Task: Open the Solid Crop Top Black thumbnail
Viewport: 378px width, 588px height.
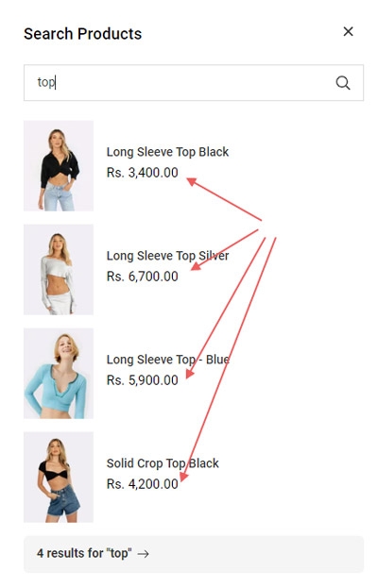Action: 59,477
